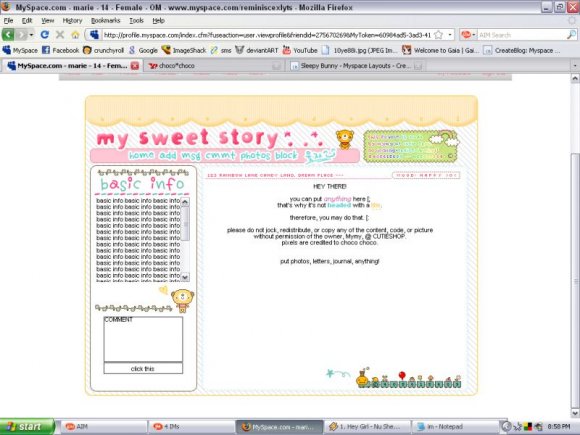Viewport: 580px width, 435px height.
Task: Click the cmmt link in pink banner
Action: tap(220, 155)
